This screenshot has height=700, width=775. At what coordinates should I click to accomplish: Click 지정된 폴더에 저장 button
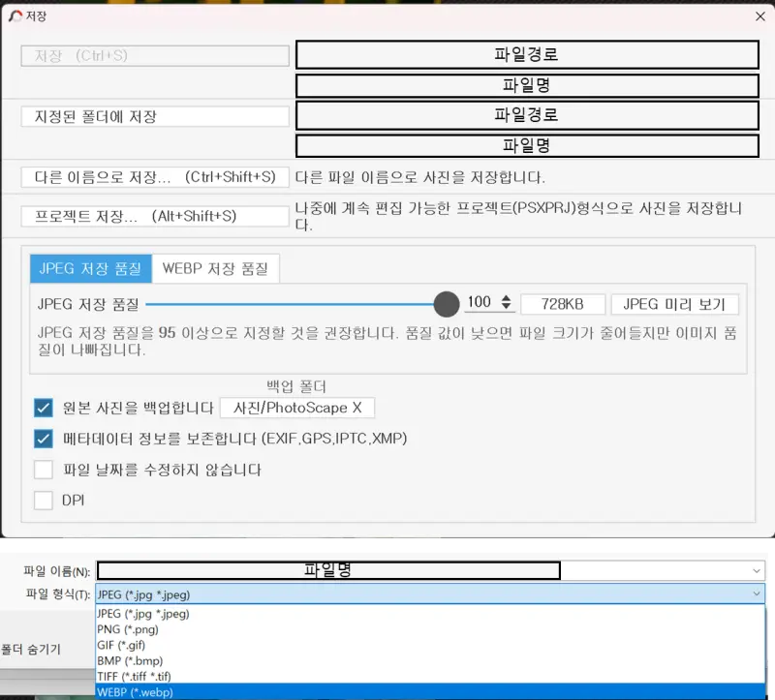pos(154,115)
